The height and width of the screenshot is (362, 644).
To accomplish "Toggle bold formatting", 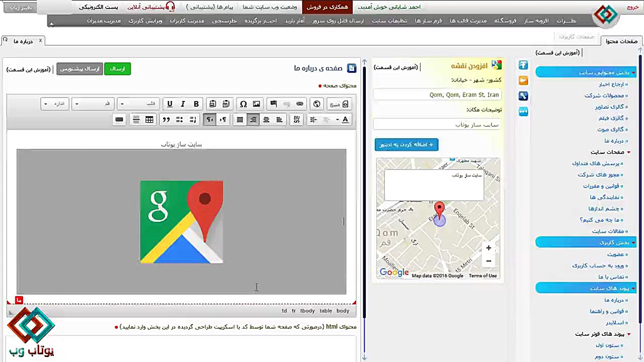I will tap(196, 104).
